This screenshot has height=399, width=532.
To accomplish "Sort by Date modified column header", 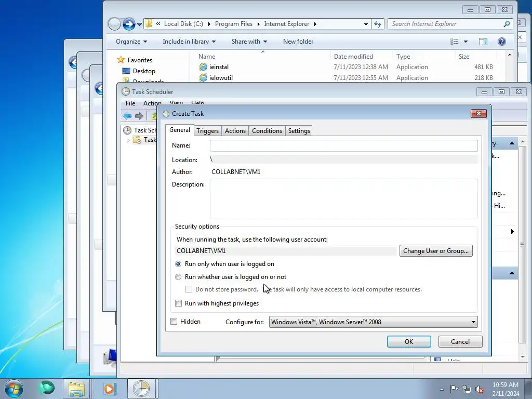I will [x=353, y=57].
